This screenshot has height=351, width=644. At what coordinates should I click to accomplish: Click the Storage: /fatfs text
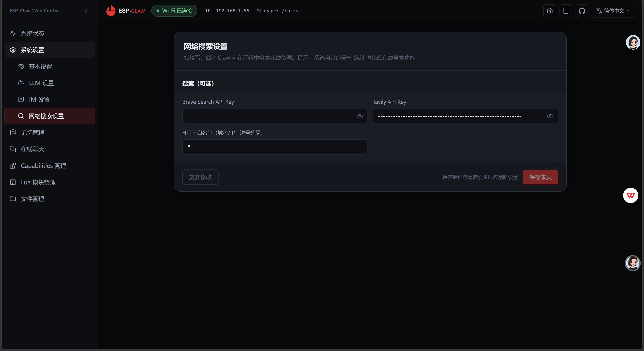(x=278, y=11)
